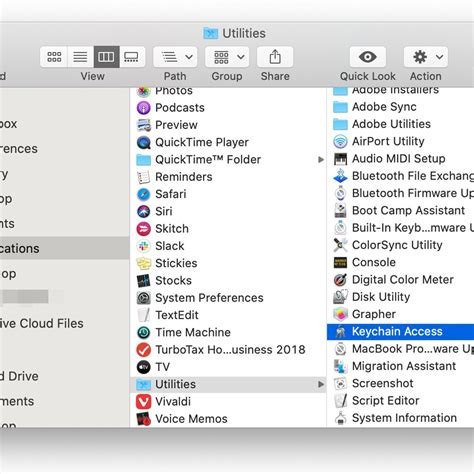This screenshot has height=474, width=474.
Task: Open Creative Cloud Files in sidebar
Action: click(x=65, y=323)
